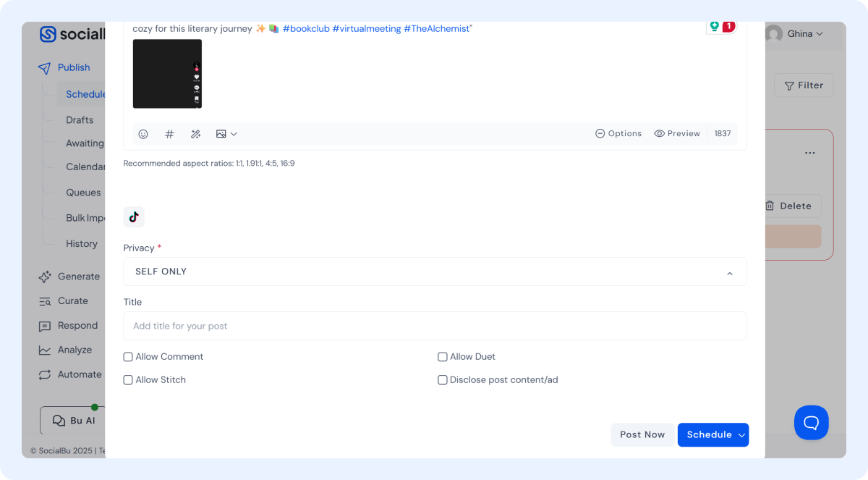This screenshot has width=868, height=480.
Task: Expand the Schedule button dropdown arrow
Action: (741, 435)
